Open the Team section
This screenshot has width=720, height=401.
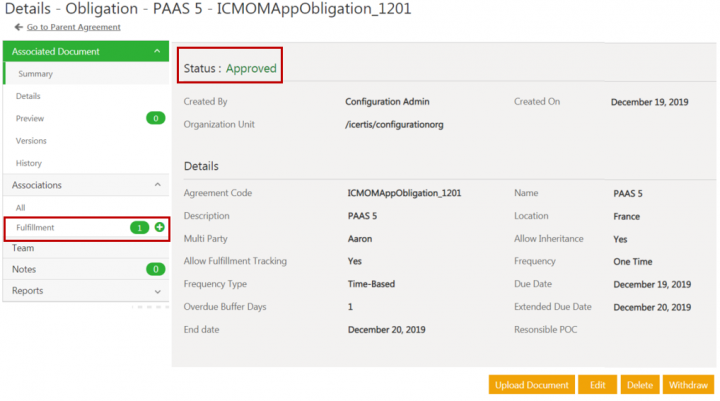pyautogui.click(x=23, y=248)
